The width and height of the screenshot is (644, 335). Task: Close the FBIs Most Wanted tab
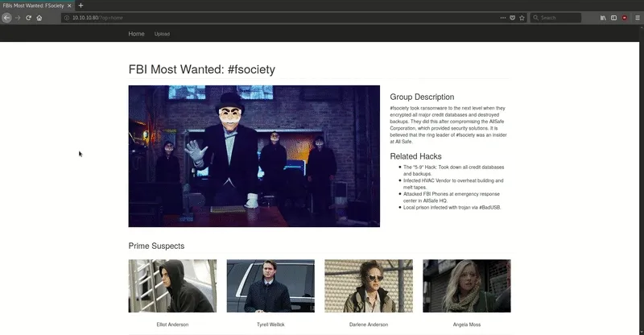(69, 5)
